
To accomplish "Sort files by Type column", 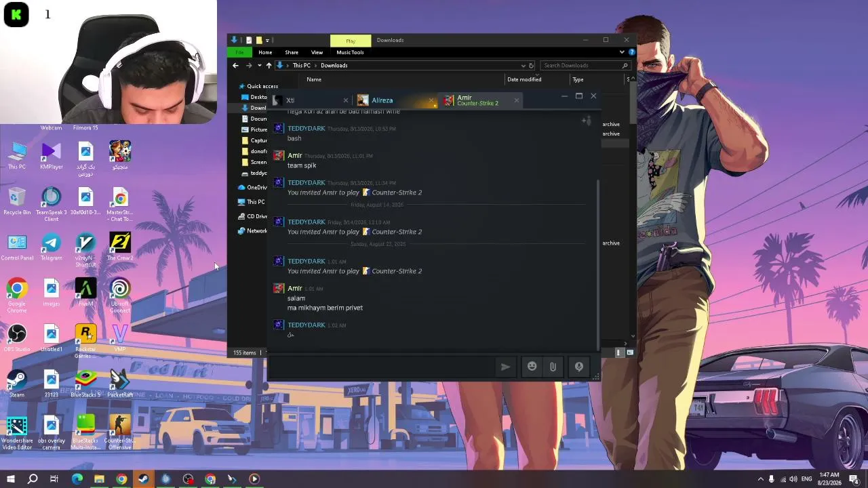I will pyautogui.click(x=578, y=79).
